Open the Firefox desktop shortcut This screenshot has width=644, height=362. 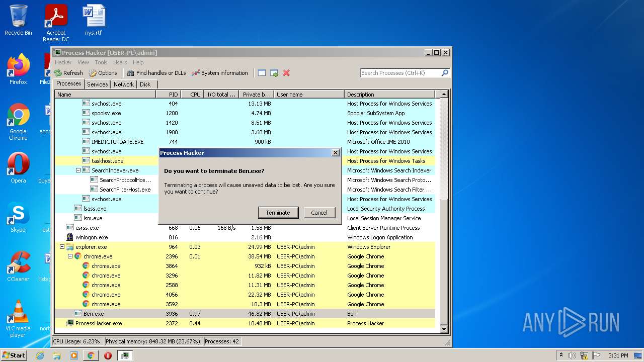coord(18,70)
